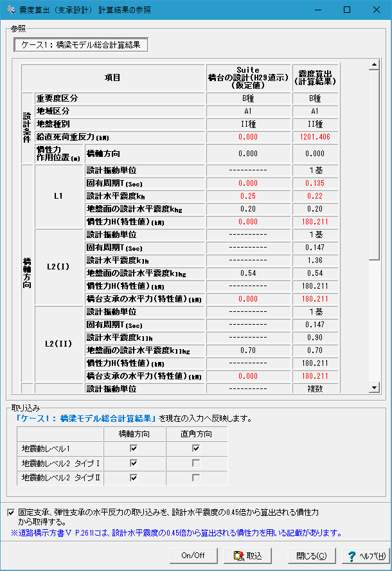392x571 pixels.
Task: Click the 直角方向 column header in 取り込み
Action: click(197, 433)
